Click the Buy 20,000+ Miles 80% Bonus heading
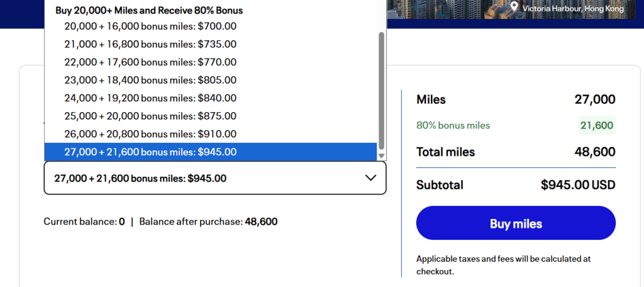644x287 pixels. (x=149, y=10)
